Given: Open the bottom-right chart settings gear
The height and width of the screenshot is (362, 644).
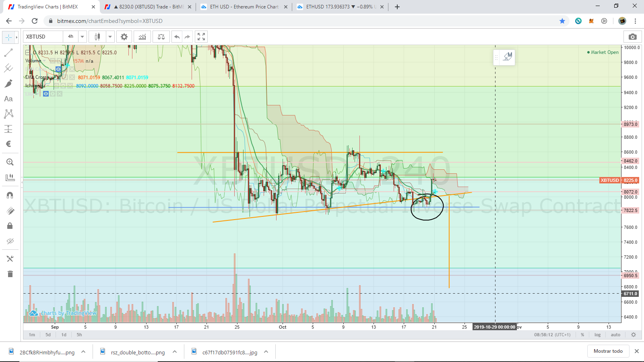Looking at the screenshot, I should pyautogui.click(x=634, y=335).
